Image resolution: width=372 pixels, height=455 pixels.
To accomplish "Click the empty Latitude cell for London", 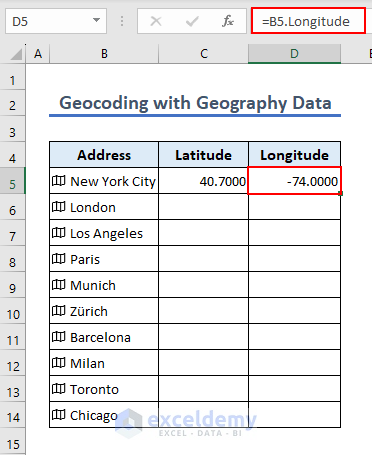I will point(204,207).
